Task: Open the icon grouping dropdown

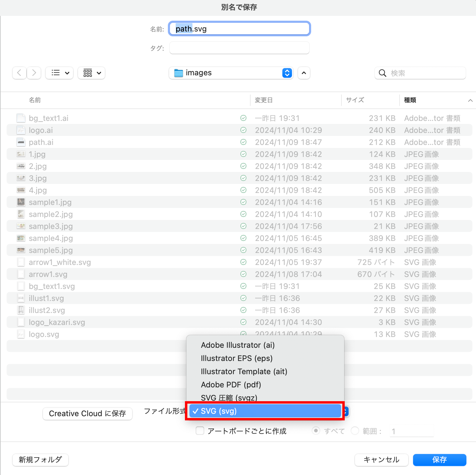Action: [91, 73]
